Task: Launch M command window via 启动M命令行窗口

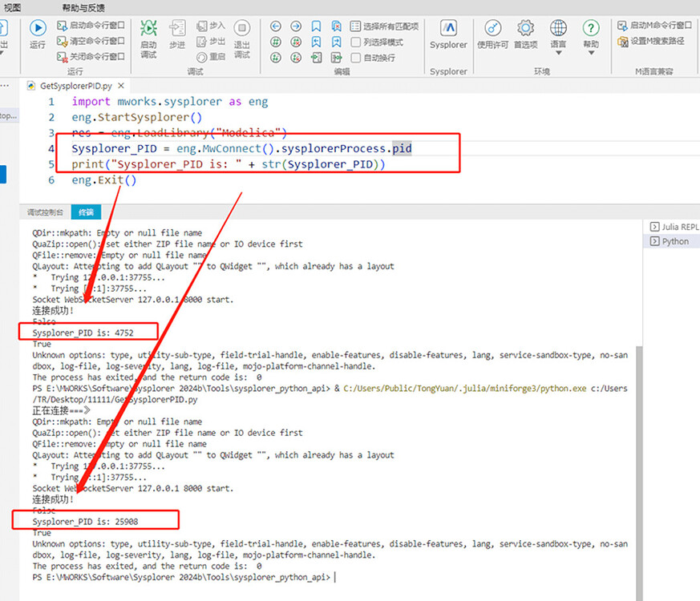Action: pyautogui.click(x=654, y=26)
